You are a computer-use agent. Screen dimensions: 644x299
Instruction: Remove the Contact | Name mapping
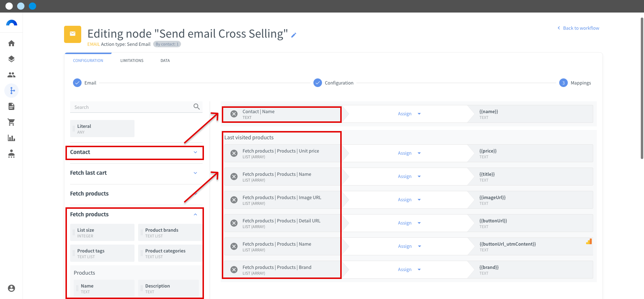click(x=234, y=114)
